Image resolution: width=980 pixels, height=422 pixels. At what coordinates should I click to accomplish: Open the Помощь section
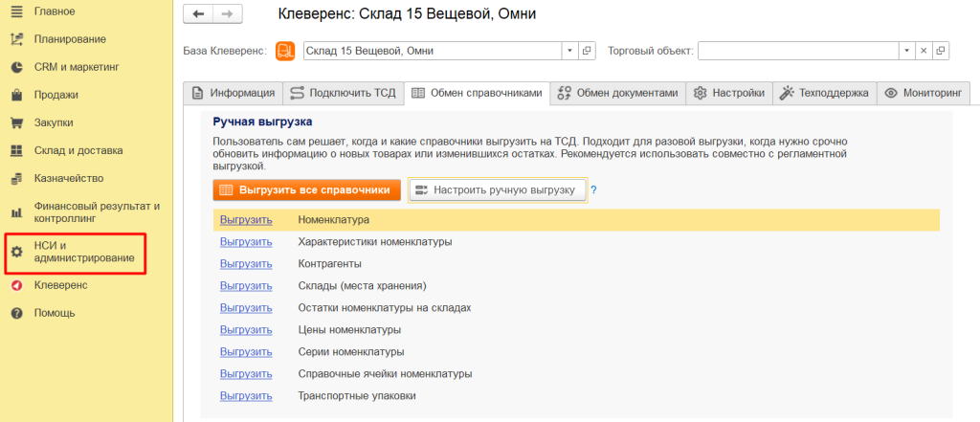pos(55,313)
